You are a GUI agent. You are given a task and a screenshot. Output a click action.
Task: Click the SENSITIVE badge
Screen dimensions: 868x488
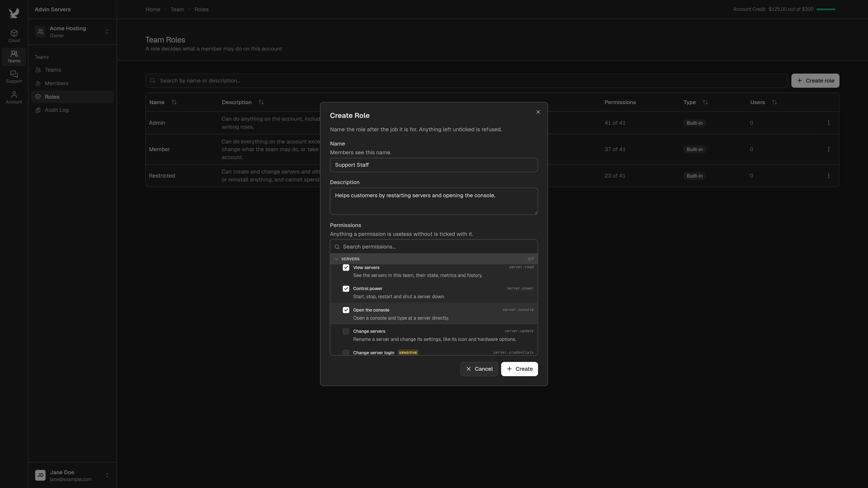408,353
